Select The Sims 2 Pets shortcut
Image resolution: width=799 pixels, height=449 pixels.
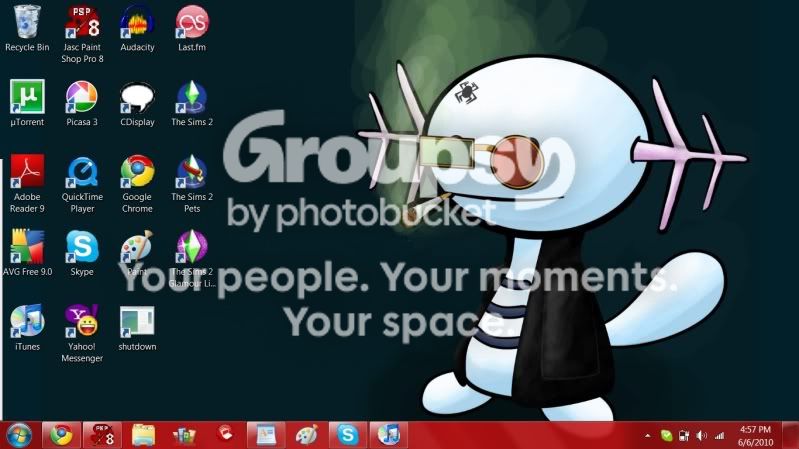192,184
